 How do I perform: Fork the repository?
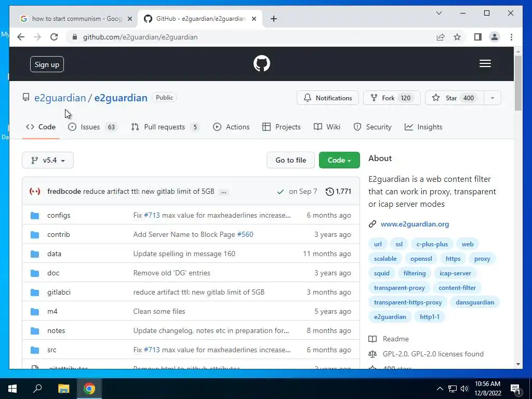[392, 98]
